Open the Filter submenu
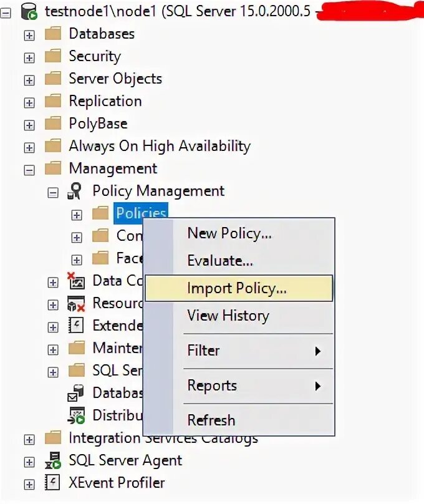 pyautogui.click(x=249, y=351)
